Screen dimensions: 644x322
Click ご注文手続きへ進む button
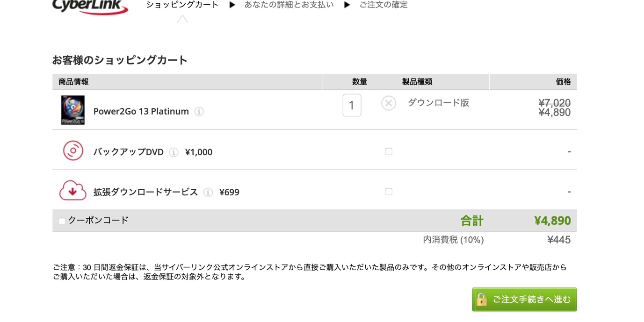click(x=524, y=300)
